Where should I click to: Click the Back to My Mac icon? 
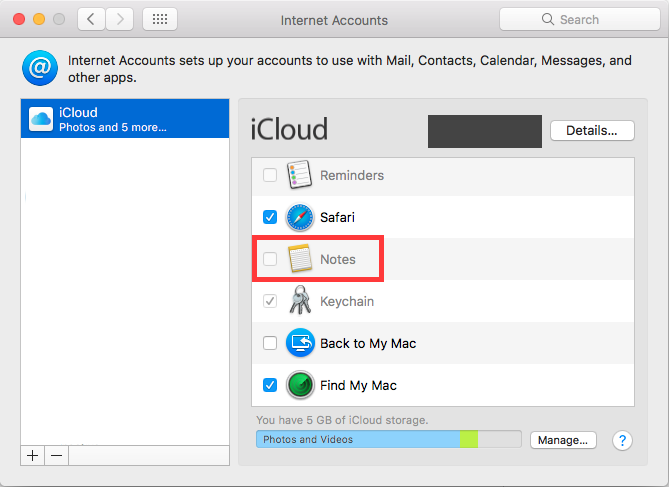(300, 343)
